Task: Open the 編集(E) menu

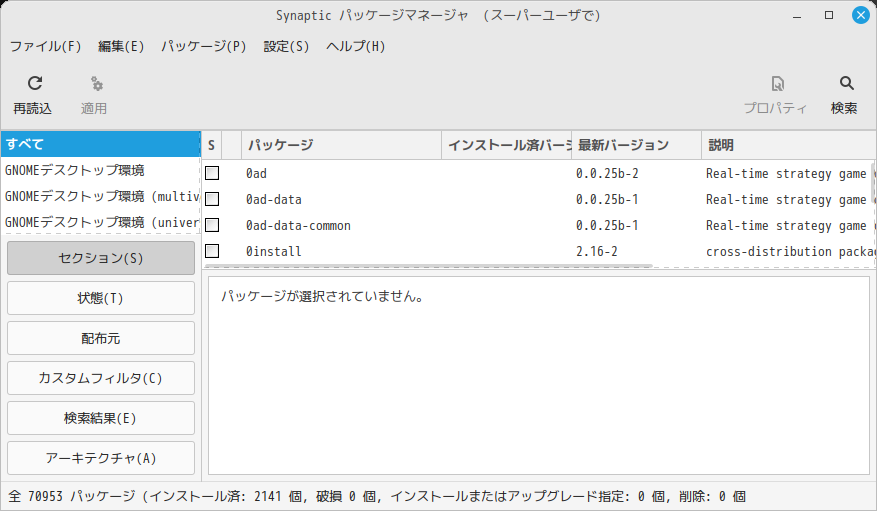Action: 121,46
